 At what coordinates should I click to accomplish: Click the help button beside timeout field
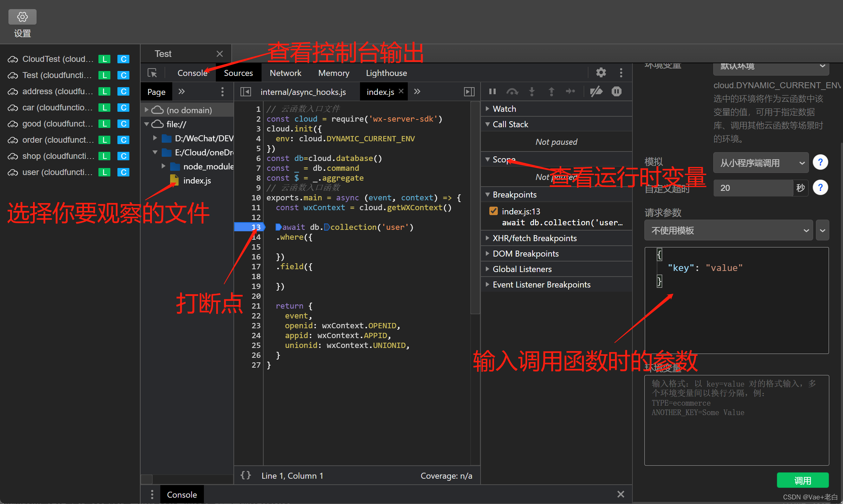[x=821, y=188]
